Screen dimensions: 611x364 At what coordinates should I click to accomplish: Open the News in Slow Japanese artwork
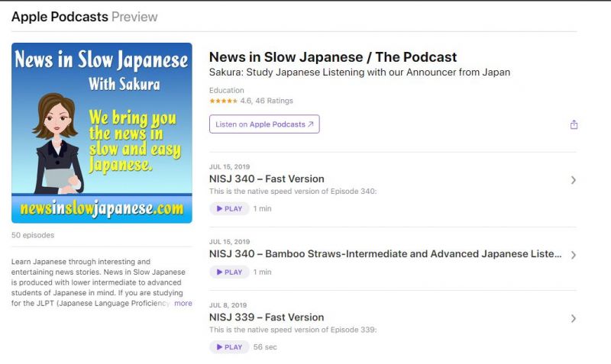click(102, 133)
